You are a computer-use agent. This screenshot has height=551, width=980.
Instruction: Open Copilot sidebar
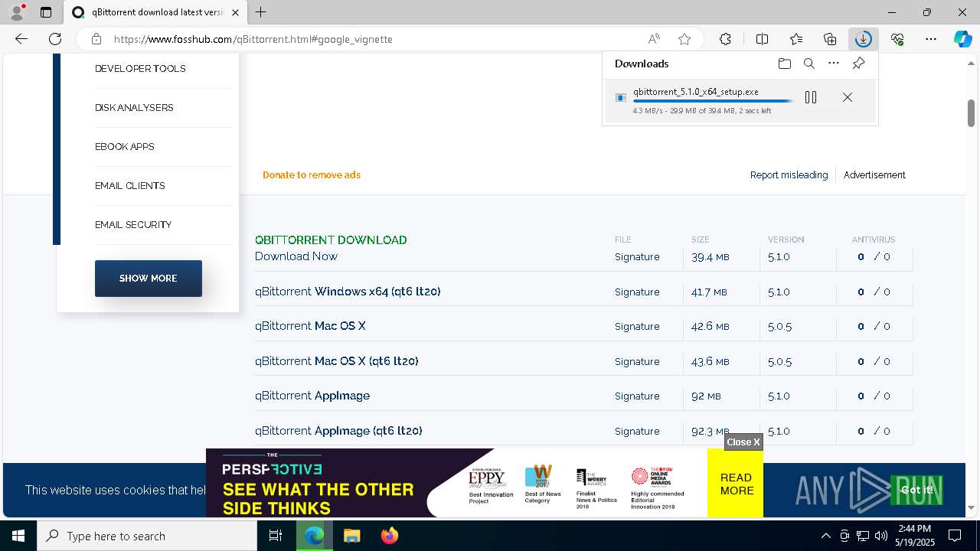coord(962,39)
